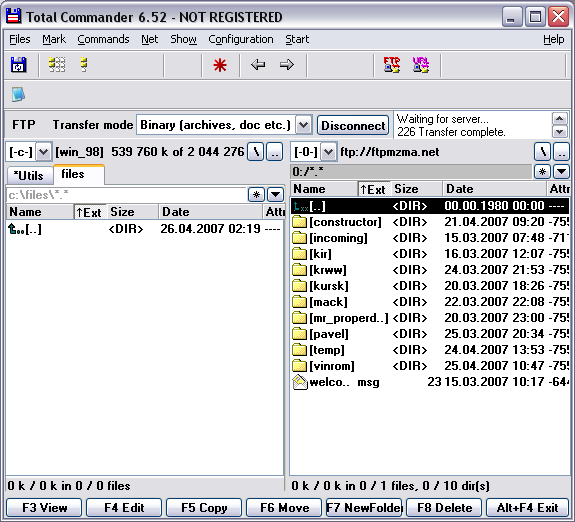Open left panel directory history arrow
The width and height of the screenshot is (575, 522).
[x=276, y=195]
